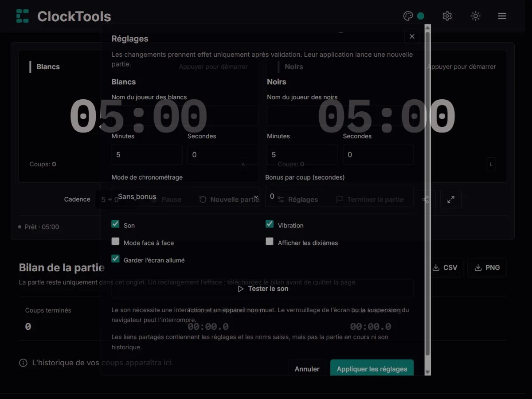Click the Minutes field under Blancs
Image resolution: width=532 pixels, height=399 pixels.
tap(147, 155)
